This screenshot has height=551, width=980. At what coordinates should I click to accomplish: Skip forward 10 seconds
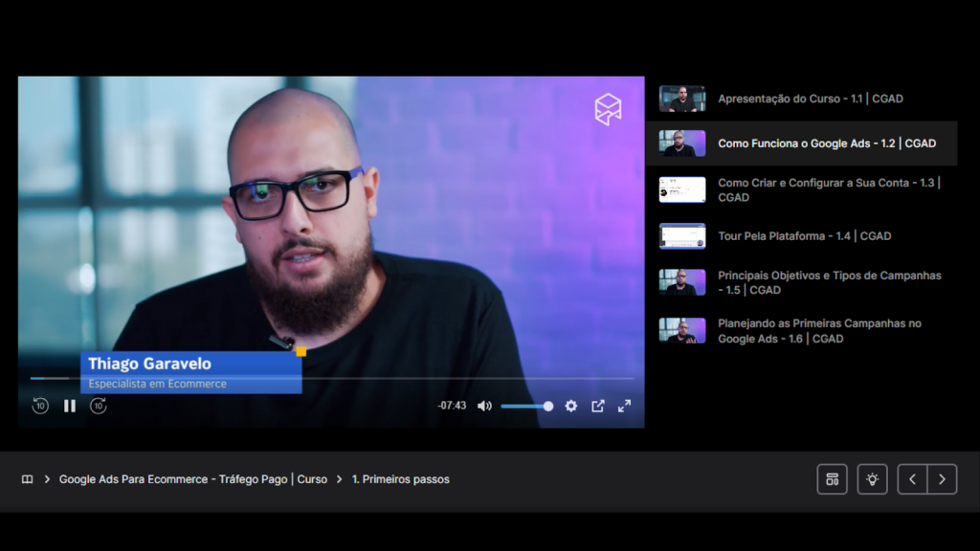click(98, 406)
